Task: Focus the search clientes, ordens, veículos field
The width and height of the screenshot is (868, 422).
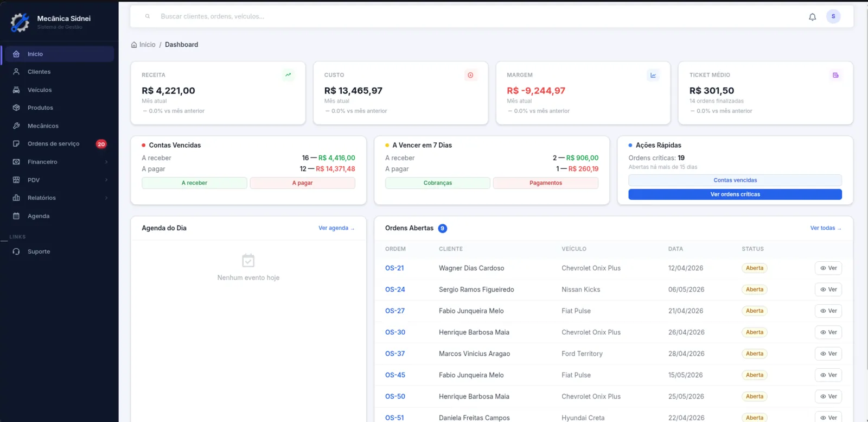Action: click(477, 16)
